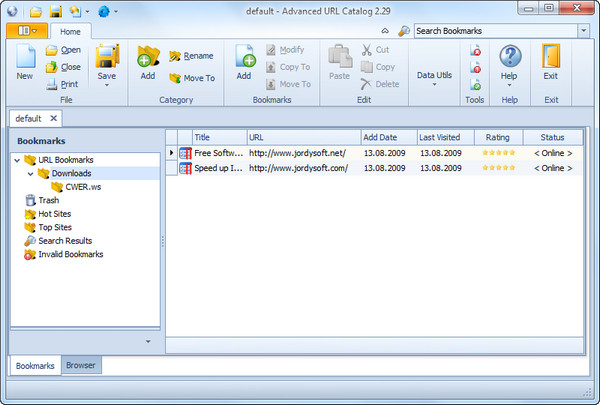Screen dimensions: 600x405
Task: Select the http://www.jordysoft.com/ bookmark row
Action: coord(300,168)
